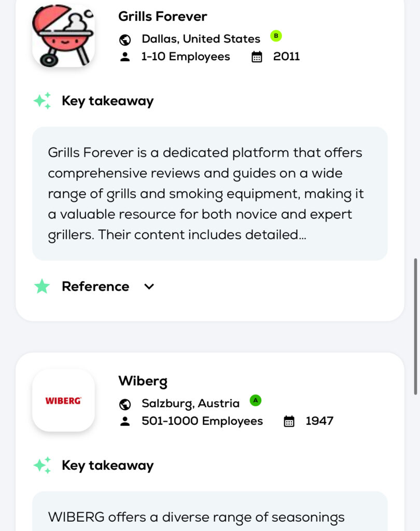Click the person icon next to 501-1000 Employees
Screen dimensions: 420x531
125,421
